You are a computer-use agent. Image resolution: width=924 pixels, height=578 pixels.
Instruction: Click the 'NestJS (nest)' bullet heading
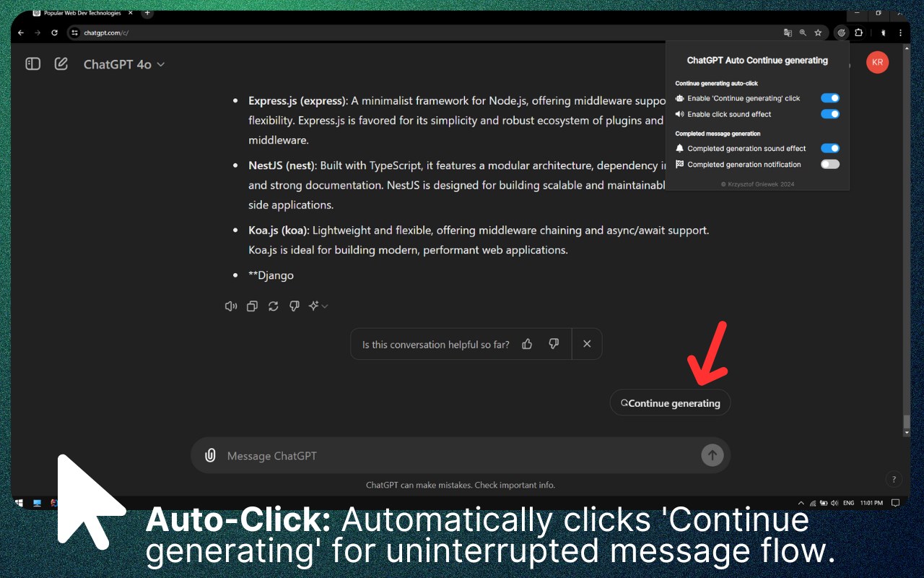click(x=282, y=165)
